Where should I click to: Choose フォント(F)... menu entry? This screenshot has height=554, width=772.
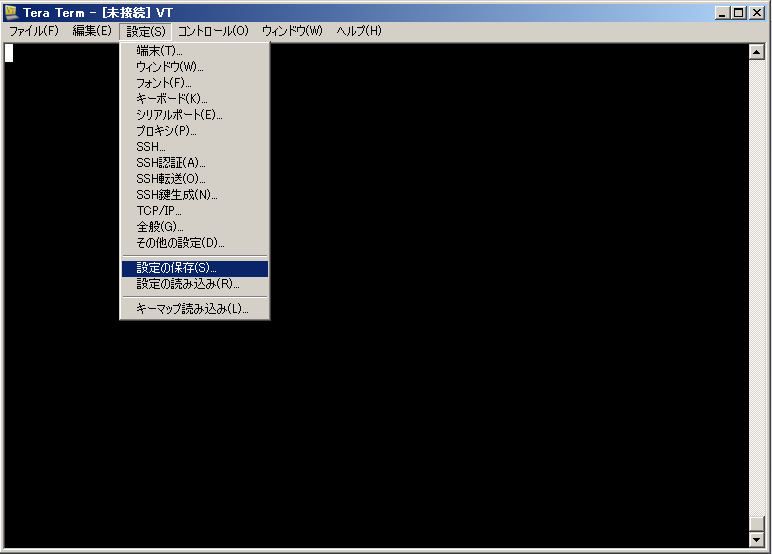195,83
